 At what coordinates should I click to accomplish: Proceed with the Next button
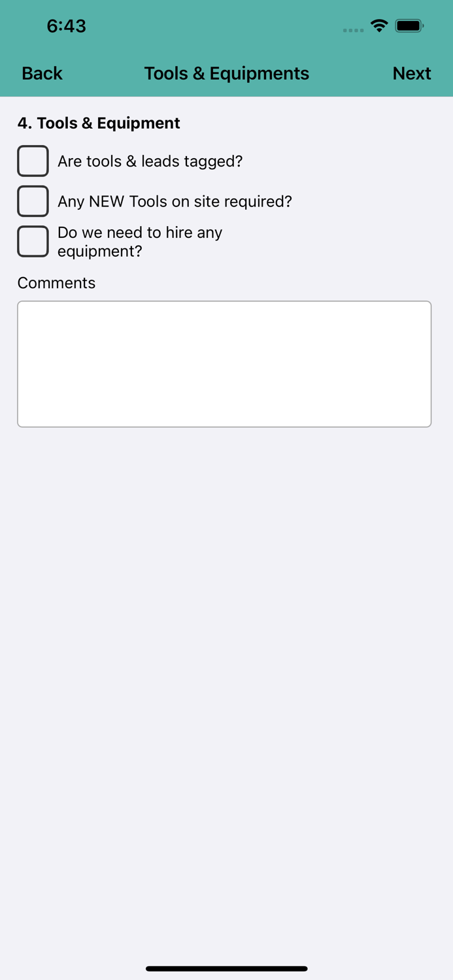click(x=412, y=73)
